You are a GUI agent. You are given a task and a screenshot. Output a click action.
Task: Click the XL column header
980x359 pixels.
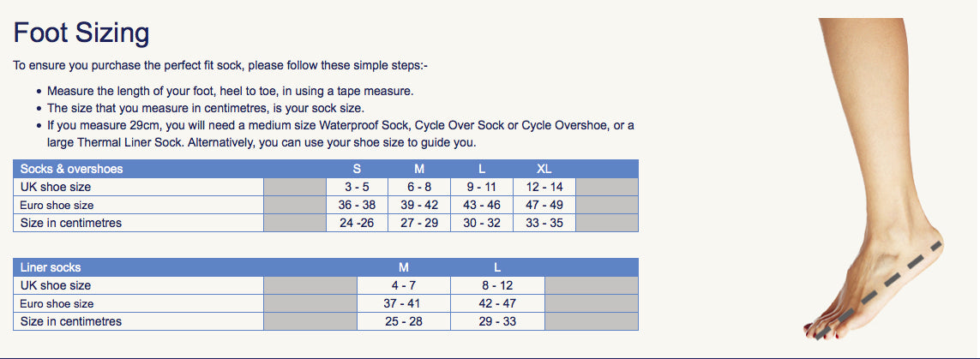click(544, 169)
